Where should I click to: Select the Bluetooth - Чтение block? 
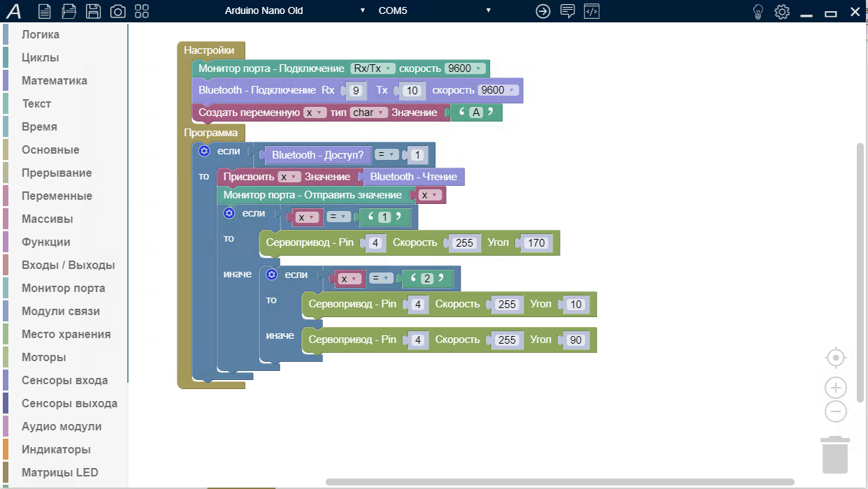point(414,177)
